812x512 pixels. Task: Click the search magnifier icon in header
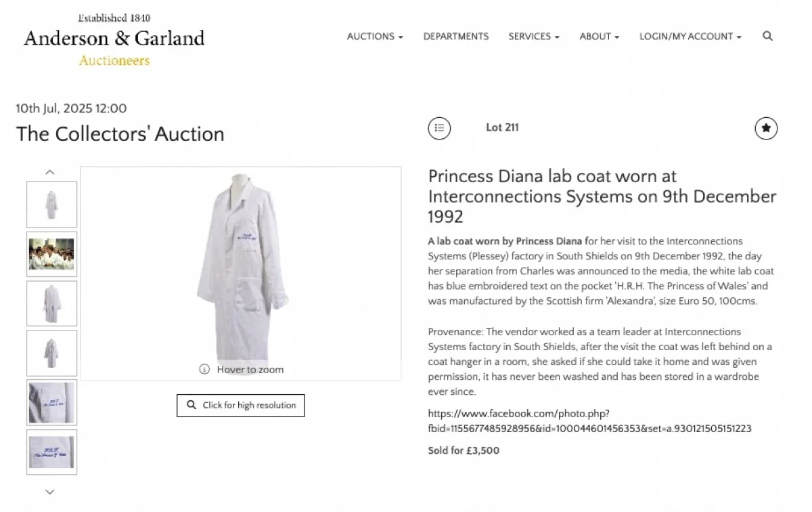coord(767,37)
